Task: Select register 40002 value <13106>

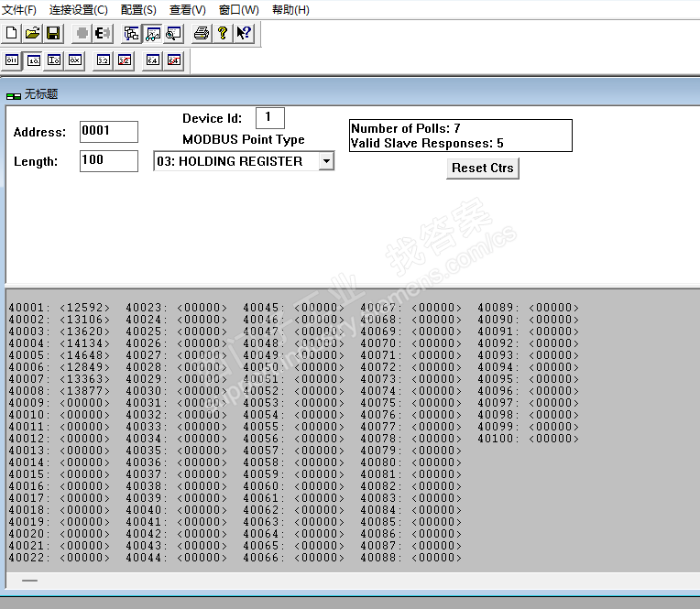Action: (85, 320)
